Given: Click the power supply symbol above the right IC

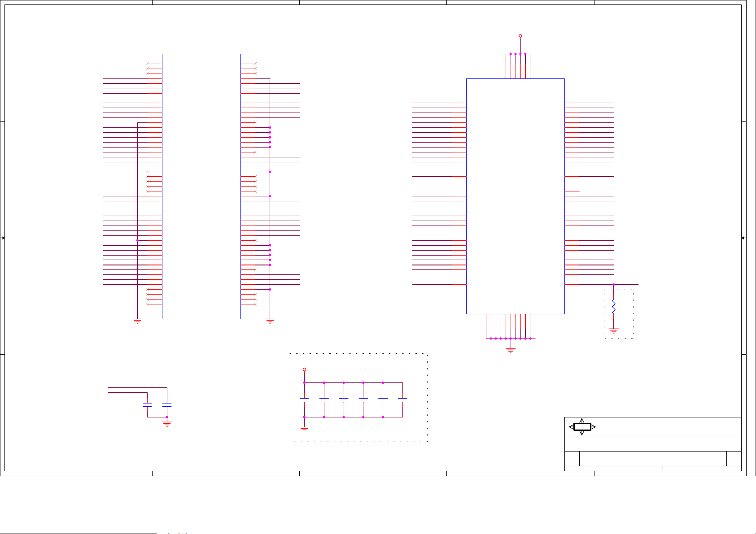Looking at the screenshot, I should (520, 35).
